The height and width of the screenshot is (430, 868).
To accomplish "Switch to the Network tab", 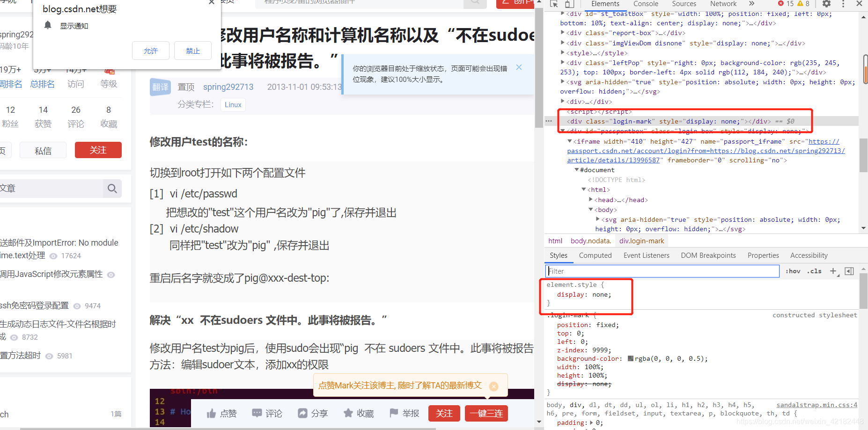I will (x=723, y=4).
